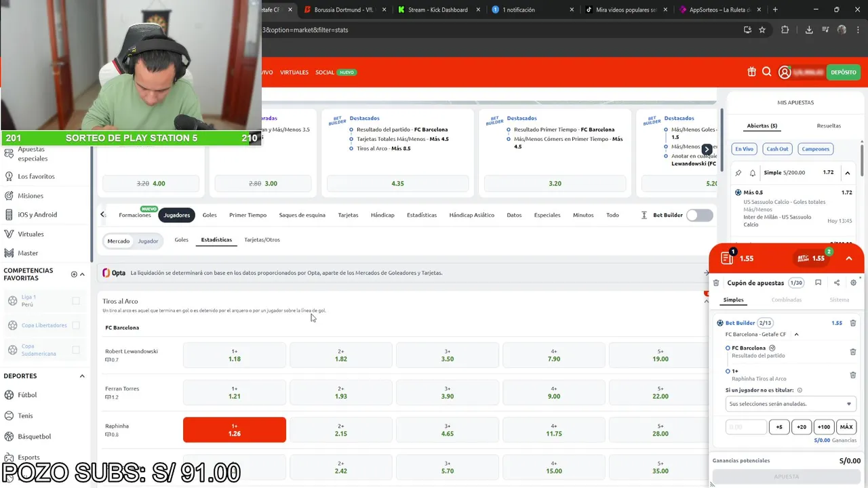Collapse Deportes section
The image size is (868, 488).
click(x=82, y=376)
